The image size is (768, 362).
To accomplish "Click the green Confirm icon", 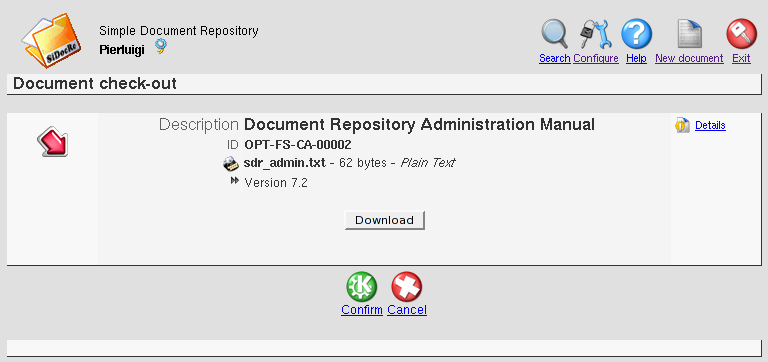I will pos(361,287).
